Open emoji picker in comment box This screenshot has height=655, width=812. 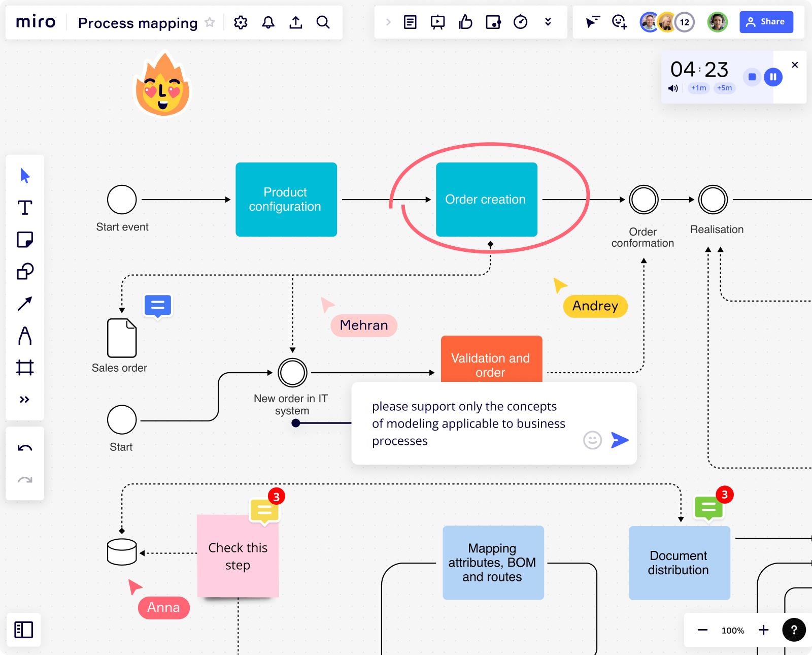[x=592, y=440]
